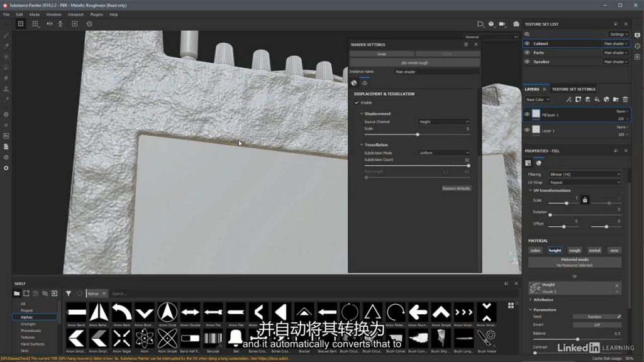644x362 pixels.
Task: Select the Eraser tool
Action: pyautogui.click(x=6, y=46)
